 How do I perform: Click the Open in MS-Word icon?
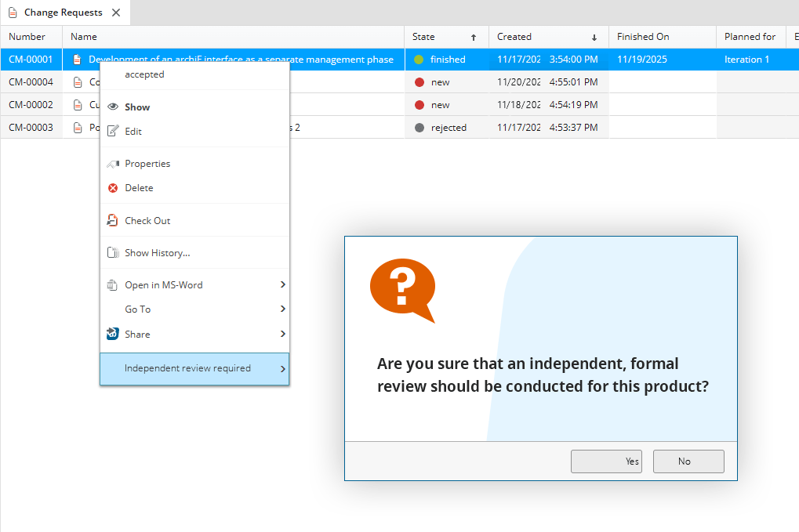pyautogui.click(x=112, y=285)
